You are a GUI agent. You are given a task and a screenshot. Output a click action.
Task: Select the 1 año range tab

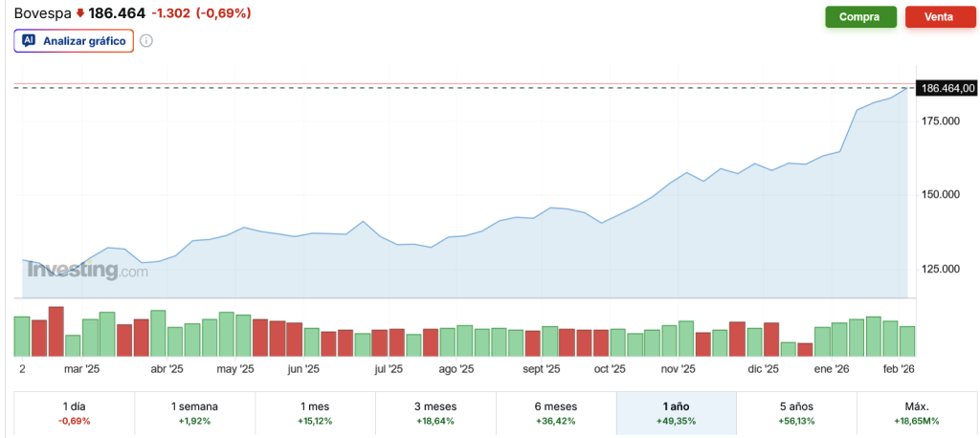coord(677,413)
